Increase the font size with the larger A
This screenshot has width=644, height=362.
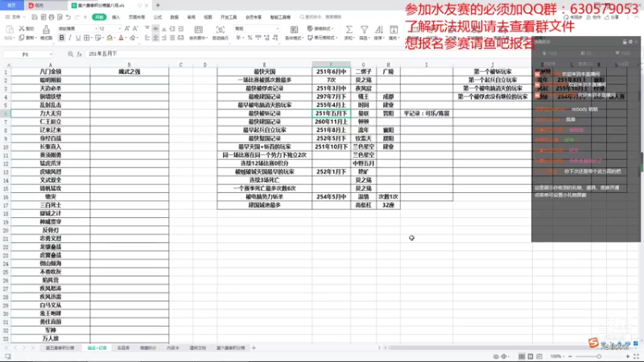[x=127, y=29]
